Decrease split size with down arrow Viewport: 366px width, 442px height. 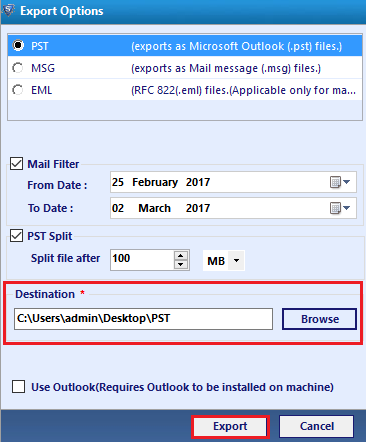[181, 265]
